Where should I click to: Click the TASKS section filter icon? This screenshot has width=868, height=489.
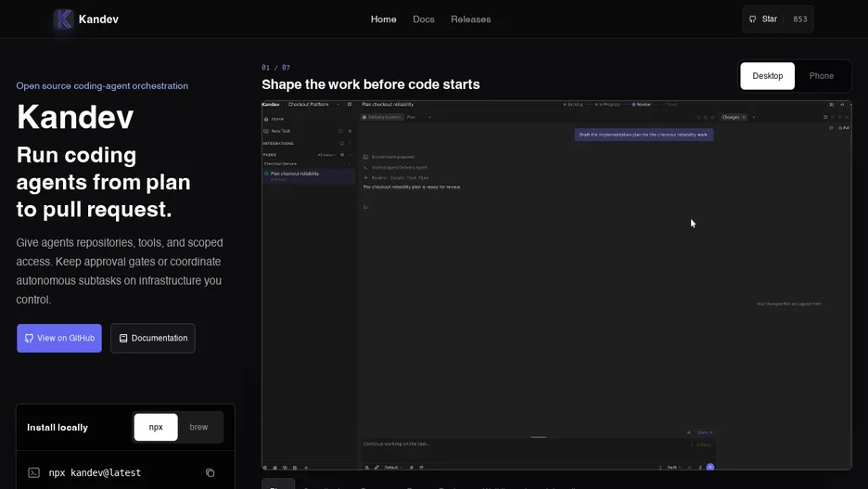342,155
